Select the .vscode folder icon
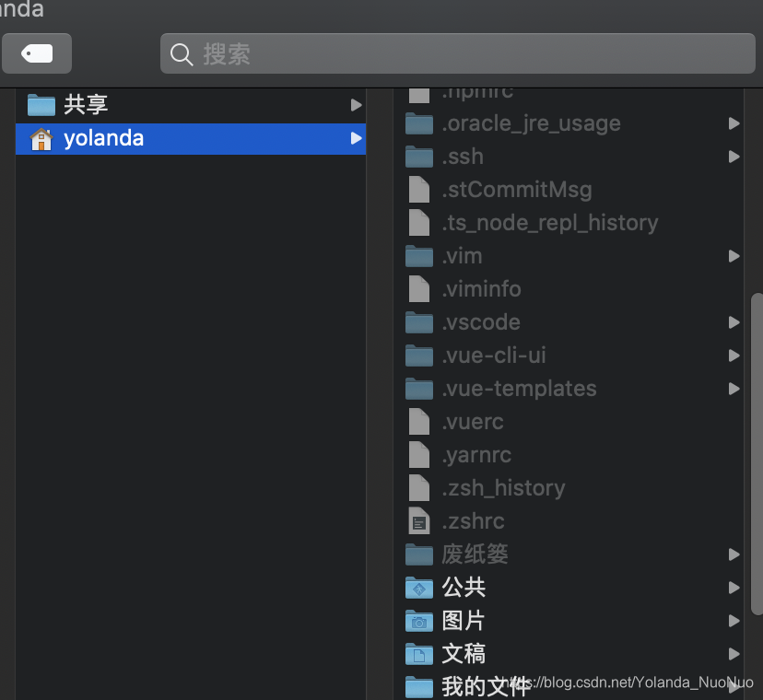763x700 pixels. click(x=418, y=322)
